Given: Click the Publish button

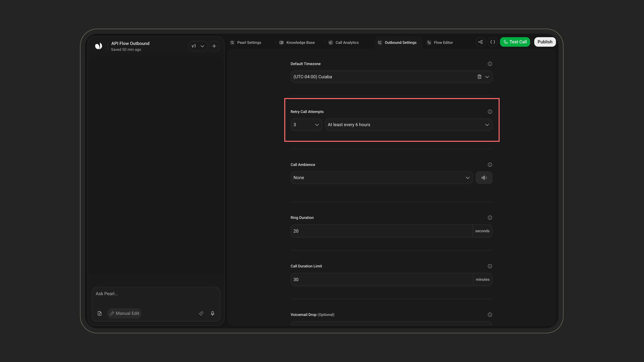Looking at the screenshot, I should click(x=545, y=42).
